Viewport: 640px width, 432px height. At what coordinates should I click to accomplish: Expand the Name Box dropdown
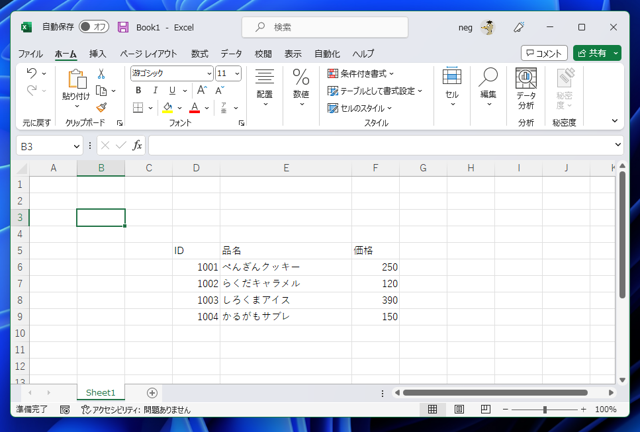[76, 146]
